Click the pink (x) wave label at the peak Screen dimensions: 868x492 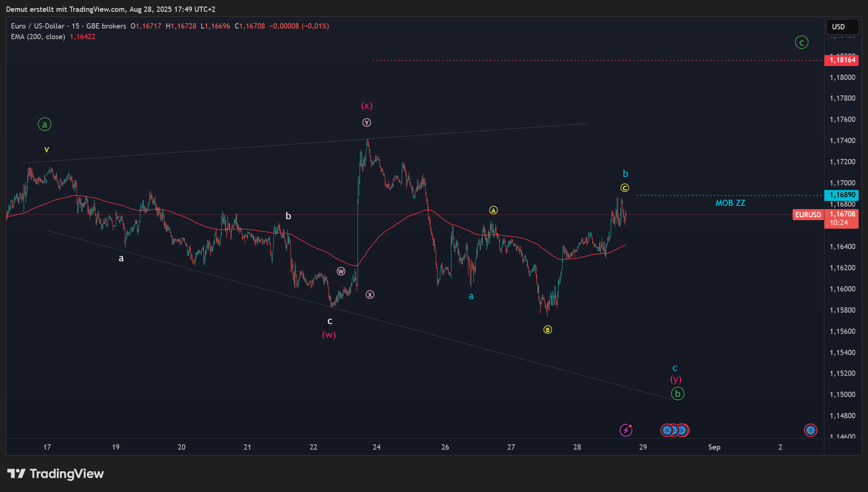pos(367,106)
